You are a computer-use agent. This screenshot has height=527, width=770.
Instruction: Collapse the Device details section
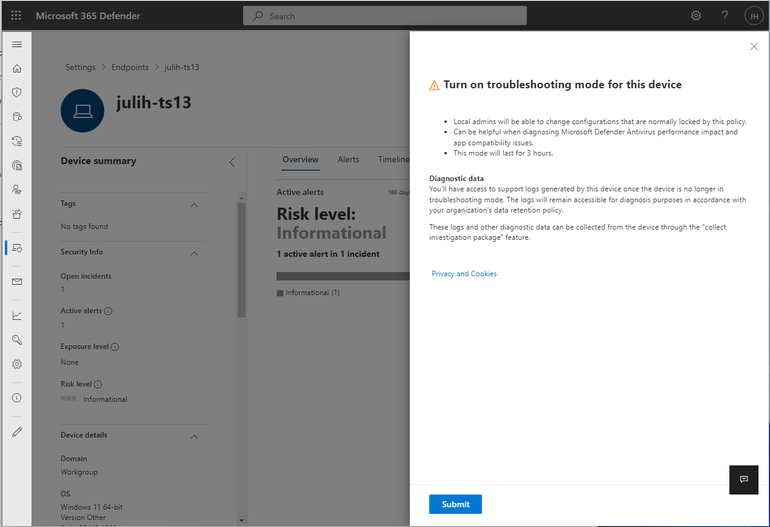coord(194,437)
